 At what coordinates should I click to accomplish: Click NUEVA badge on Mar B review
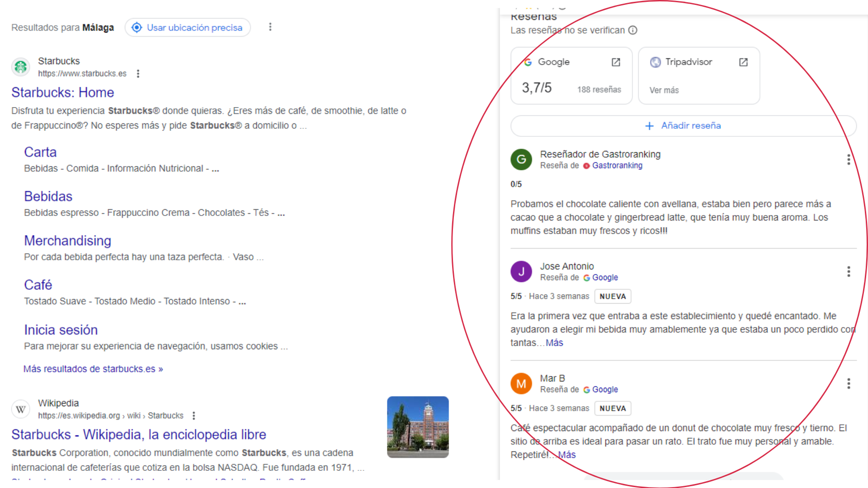[x=613, y=408]
